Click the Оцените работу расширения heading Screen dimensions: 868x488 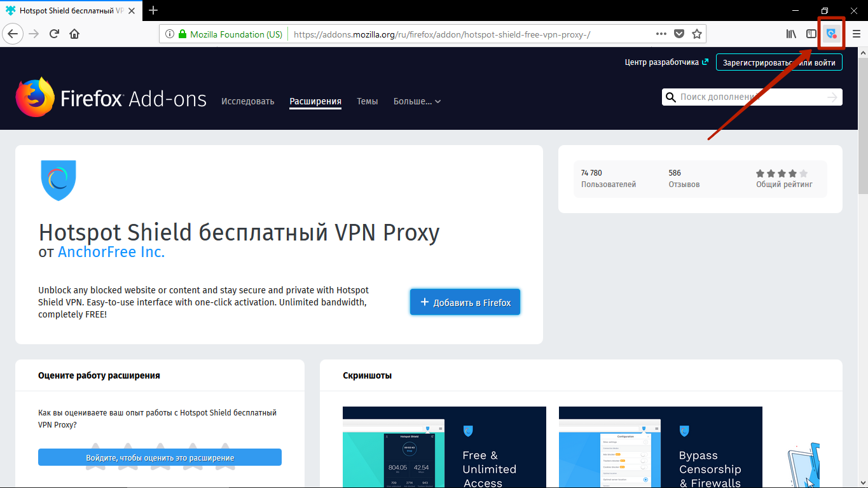click(x=99, y=375)
